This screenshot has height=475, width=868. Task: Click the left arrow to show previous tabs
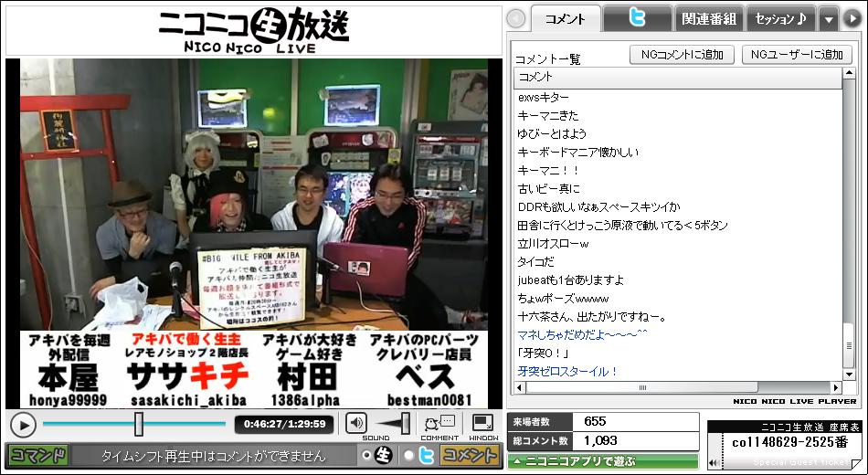pos(516,19)
